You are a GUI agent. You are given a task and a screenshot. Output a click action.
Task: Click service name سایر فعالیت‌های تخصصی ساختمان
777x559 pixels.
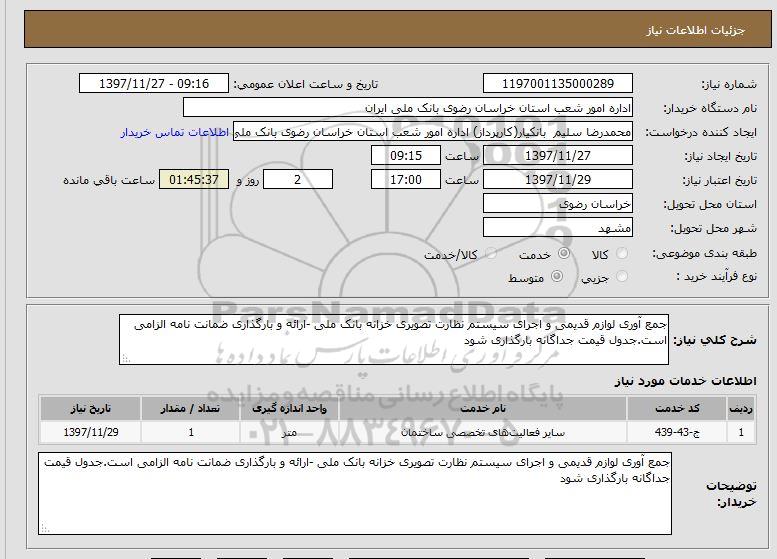(x=483, y=432)
